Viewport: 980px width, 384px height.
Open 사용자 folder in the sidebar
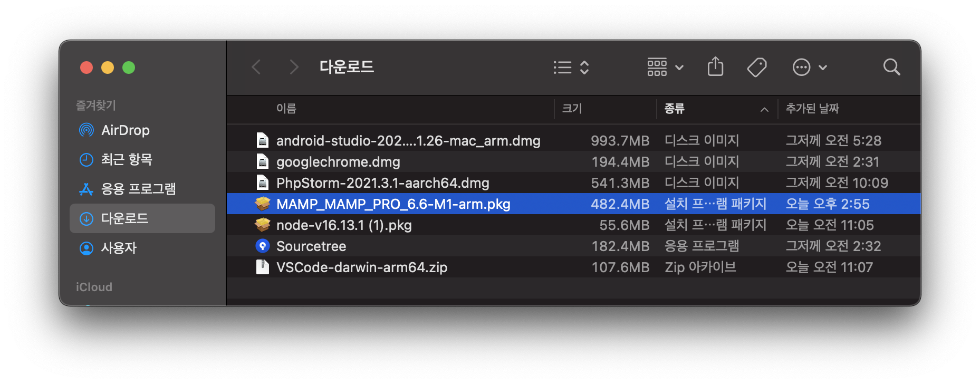(142, 248)
